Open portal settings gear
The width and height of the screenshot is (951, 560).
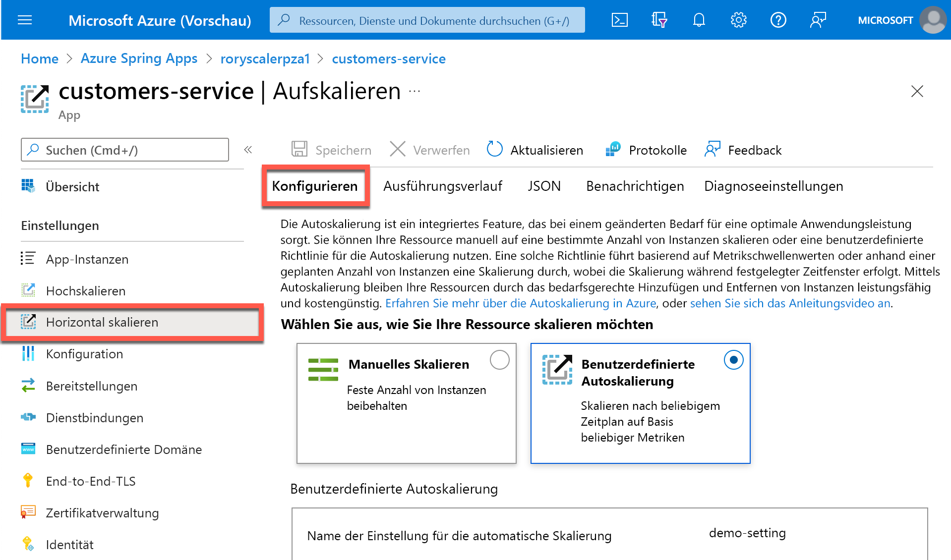pyautogui.click(x=738, y=20)
